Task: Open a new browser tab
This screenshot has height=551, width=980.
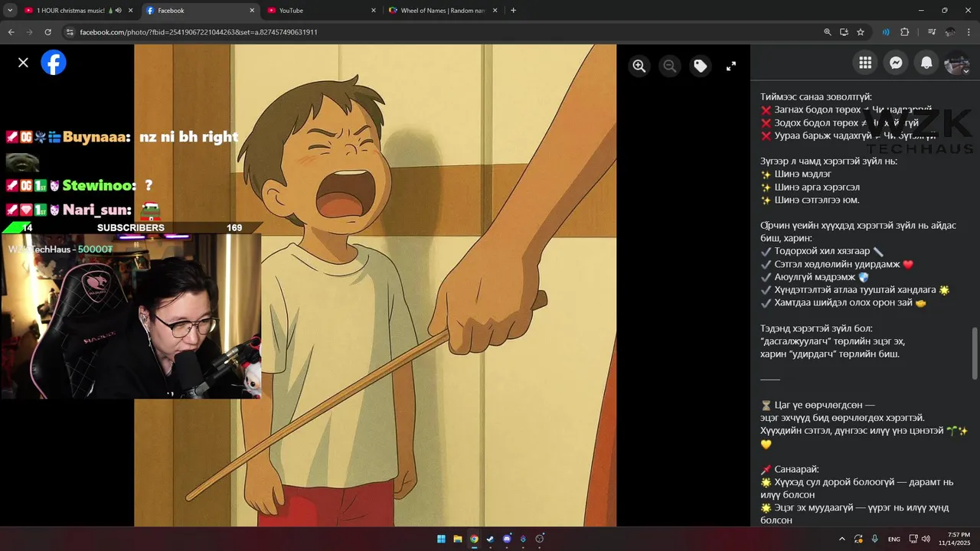Action: pos(513,11)
